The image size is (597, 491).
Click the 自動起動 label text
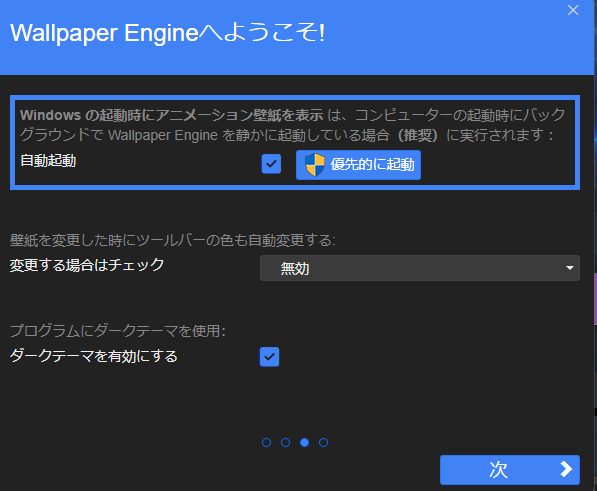[48, 161]
